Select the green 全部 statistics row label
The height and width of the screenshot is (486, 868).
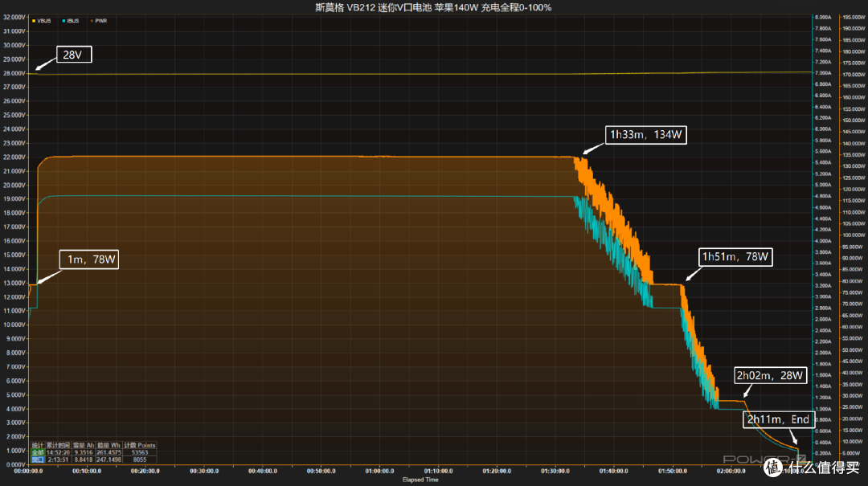click(x=38, y=453)
